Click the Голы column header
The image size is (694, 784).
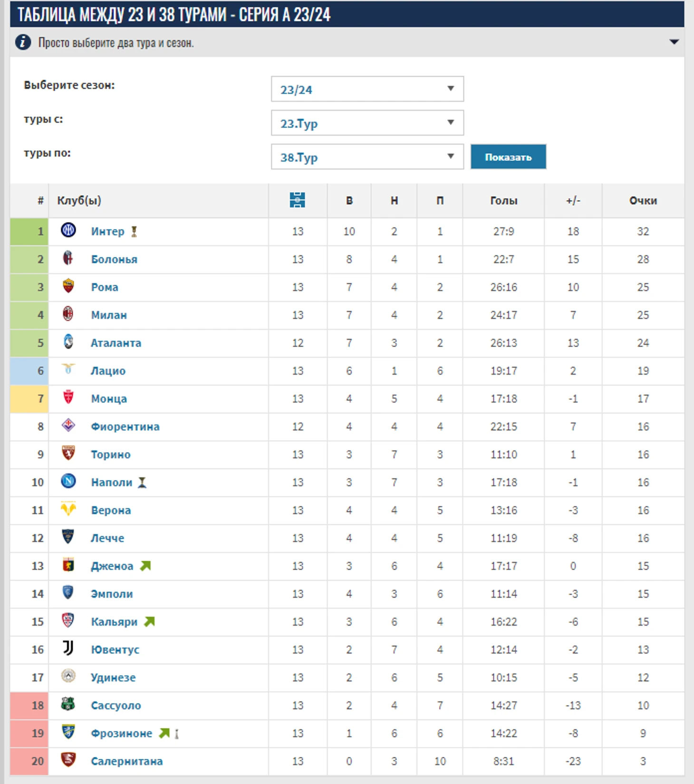coord(504,201)
